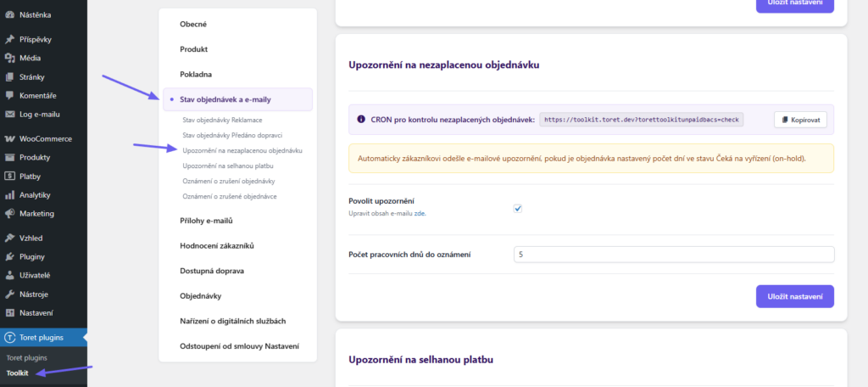Click the Stránky pages icon
This screenshot has height=387, width=868.
point(9,77)
